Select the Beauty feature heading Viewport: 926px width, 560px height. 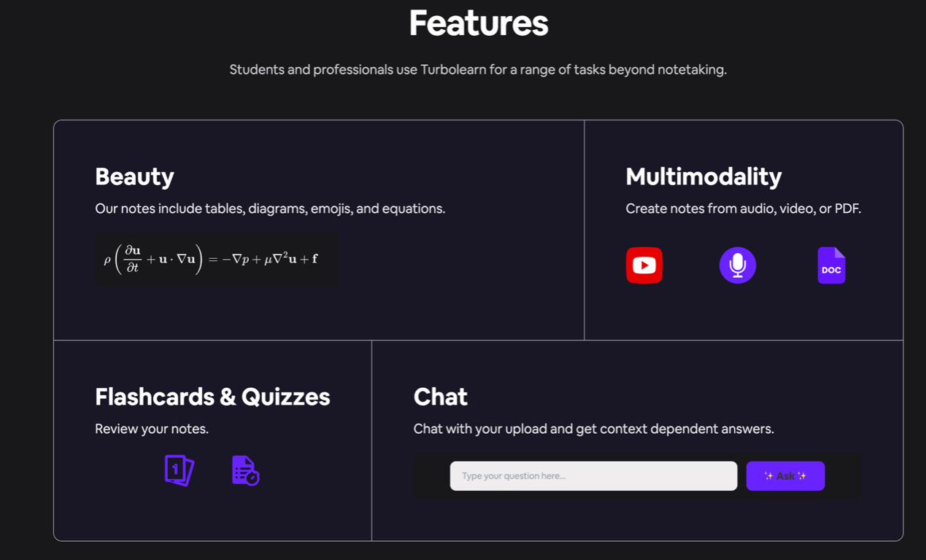coord(134,176)
